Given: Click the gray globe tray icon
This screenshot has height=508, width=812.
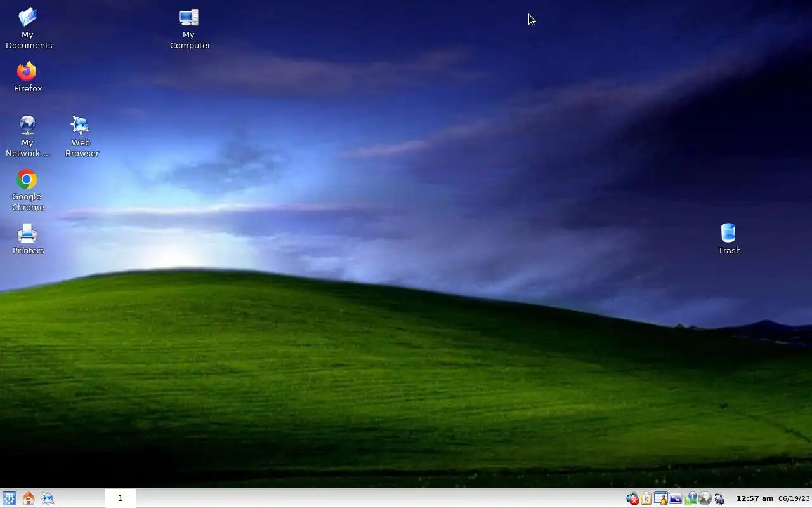Looking at the screenshot, I should [704, 499].
